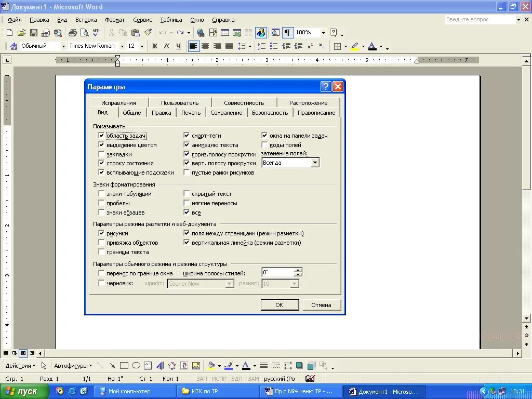Click OK button in Параметры dialog

[280, 304]
